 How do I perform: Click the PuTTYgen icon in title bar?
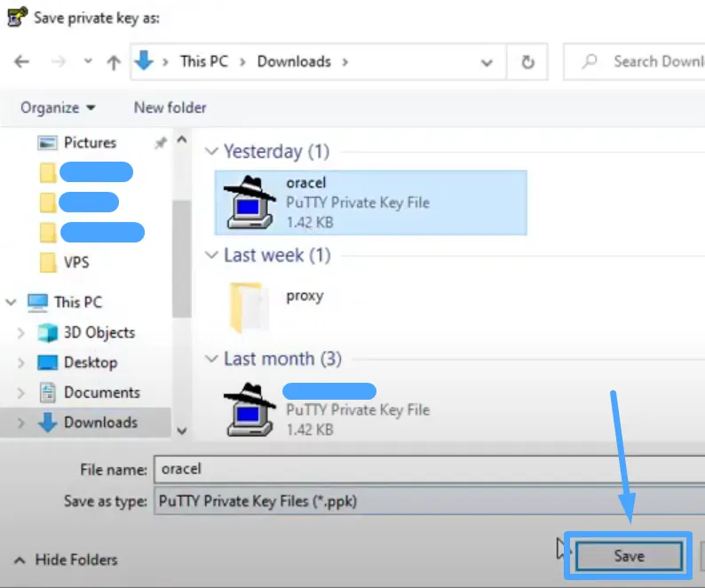(18, 17)
